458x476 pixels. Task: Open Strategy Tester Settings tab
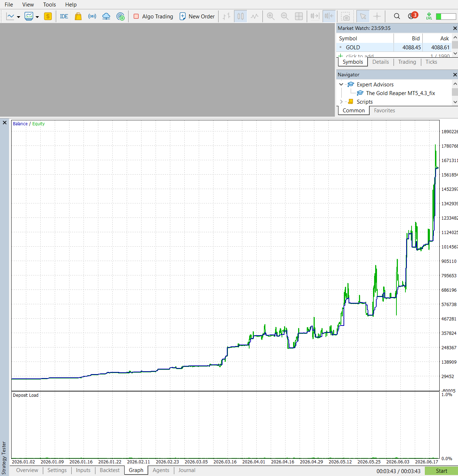tap(57, 470)
